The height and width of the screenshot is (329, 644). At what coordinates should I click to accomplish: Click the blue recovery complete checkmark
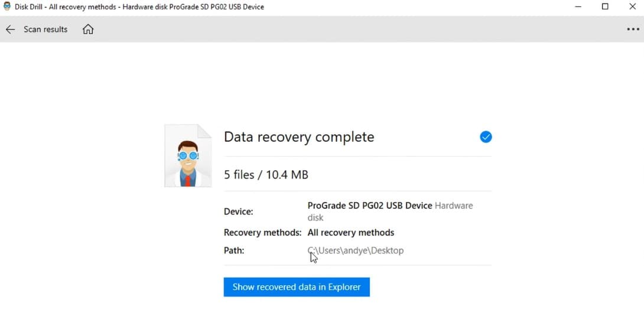[x=486, y=137]
